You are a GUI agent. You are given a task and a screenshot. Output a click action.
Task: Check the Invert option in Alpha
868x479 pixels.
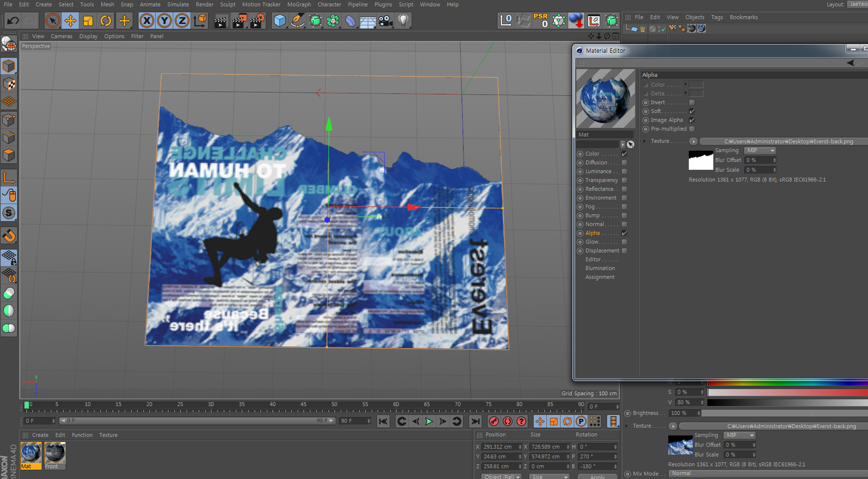[692, 102]
